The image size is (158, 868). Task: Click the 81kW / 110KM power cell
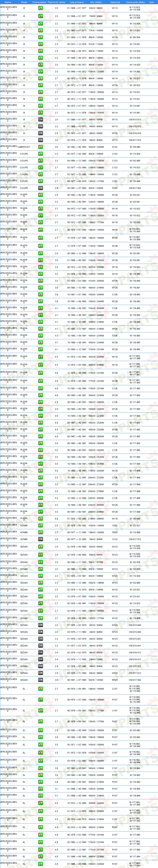tap(96, 44)
